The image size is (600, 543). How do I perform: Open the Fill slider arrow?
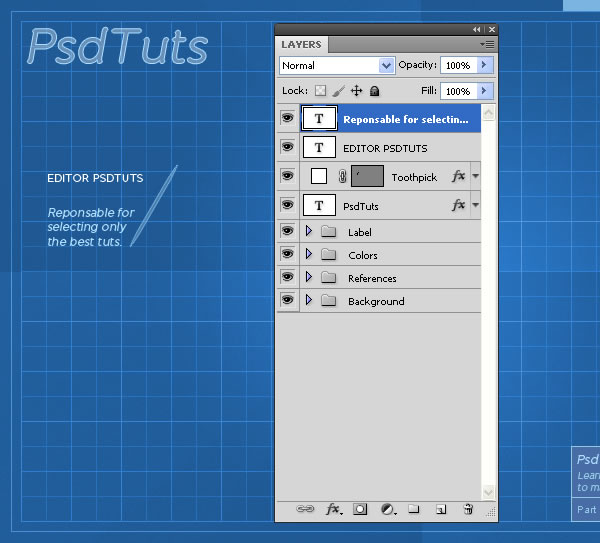[x=485, y=91]
